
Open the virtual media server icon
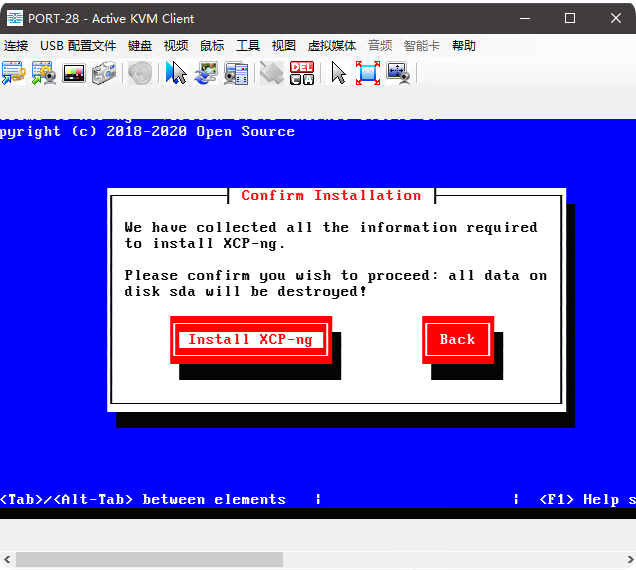coord(236,73)
